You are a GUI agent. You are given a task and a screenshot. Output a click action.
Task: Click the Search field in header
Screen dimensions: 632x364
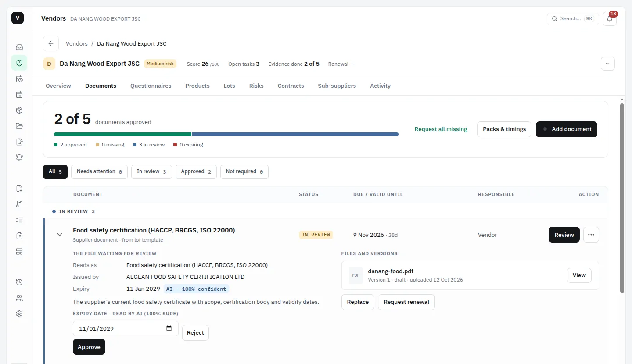pyautogui.click(x=573, y=19)
